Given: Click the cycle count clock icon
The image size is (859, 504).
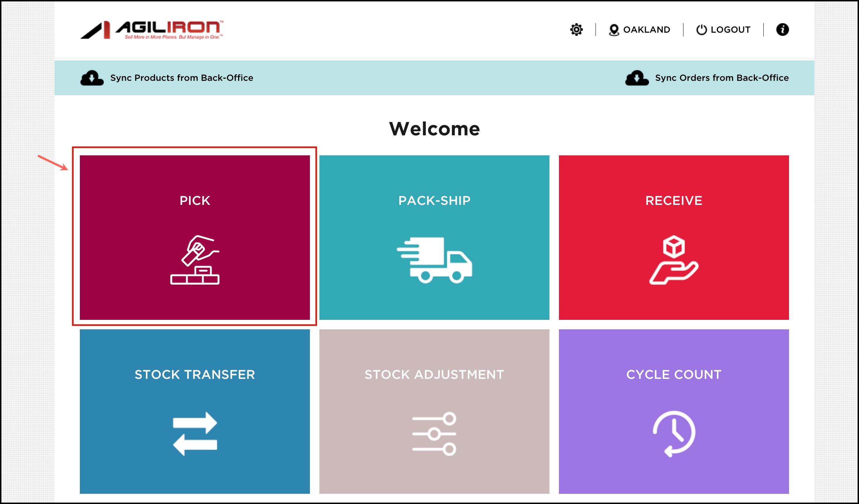Looking at the screenshot, I should coord(674,434).
